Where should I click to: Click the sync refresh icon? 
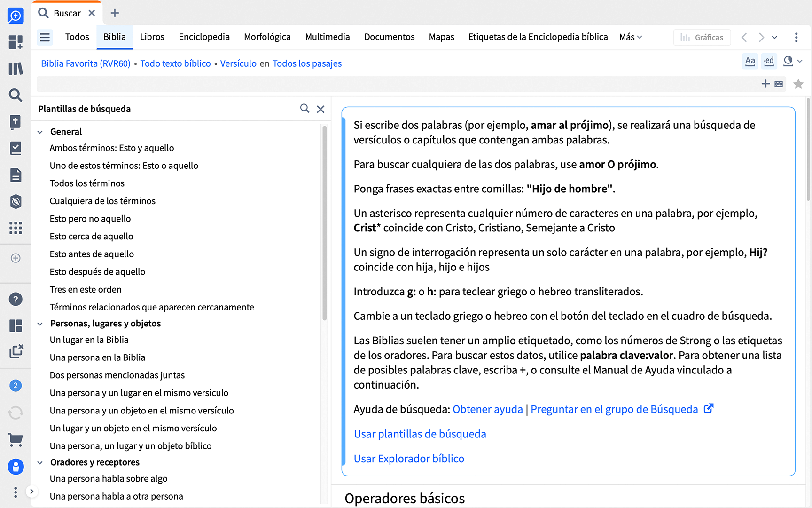(x=16, y=413)
